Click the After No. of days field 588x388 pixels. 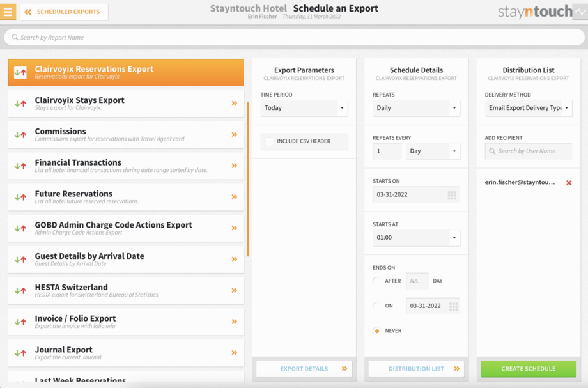pos(417,281)
